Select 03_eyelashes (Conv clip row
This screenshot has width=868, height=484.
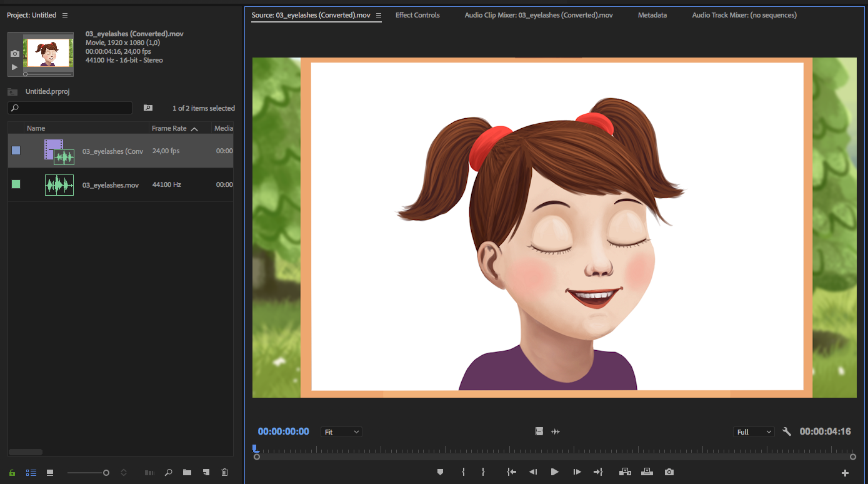pos(121,151)
